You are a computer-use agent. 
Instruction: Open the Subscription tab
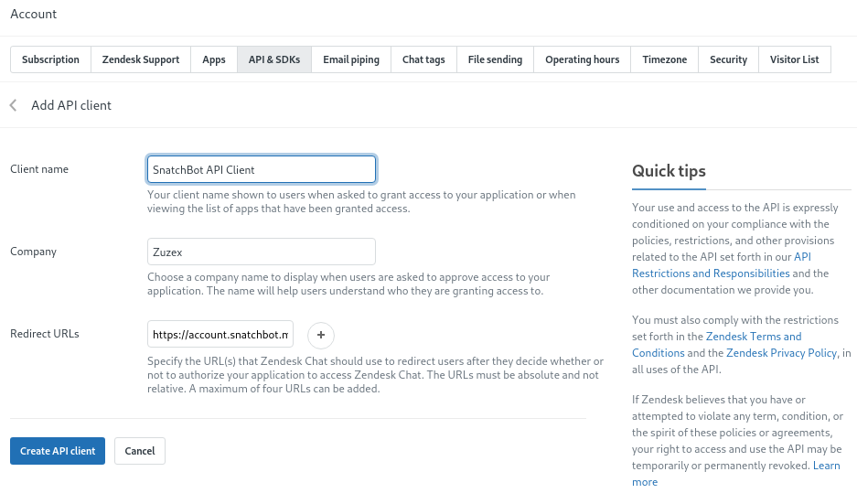pos(50,59)
